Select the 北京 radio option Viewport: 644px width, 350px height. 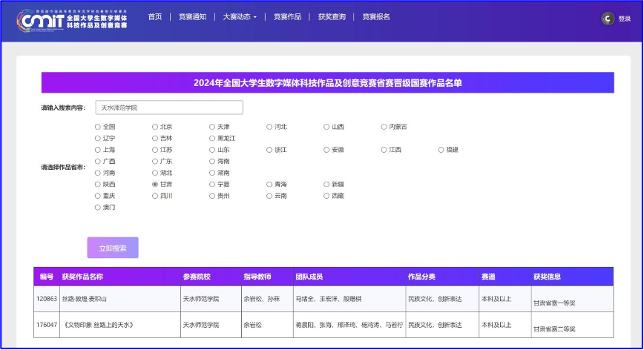point(155,127)
